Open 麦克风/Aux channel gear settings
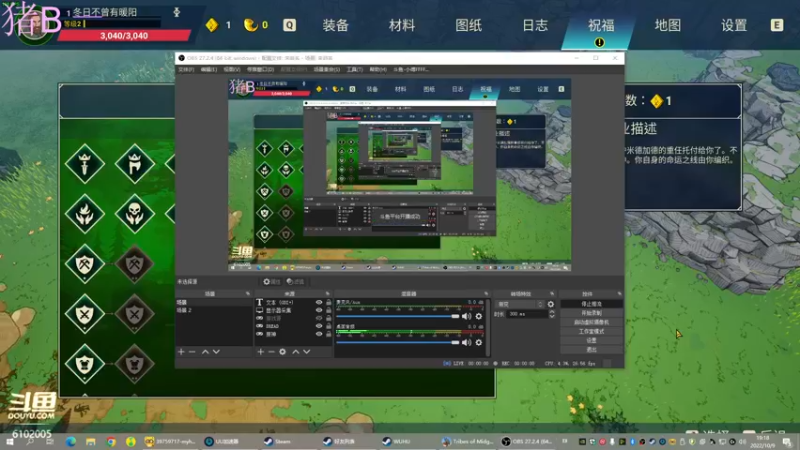 [479, 316]
